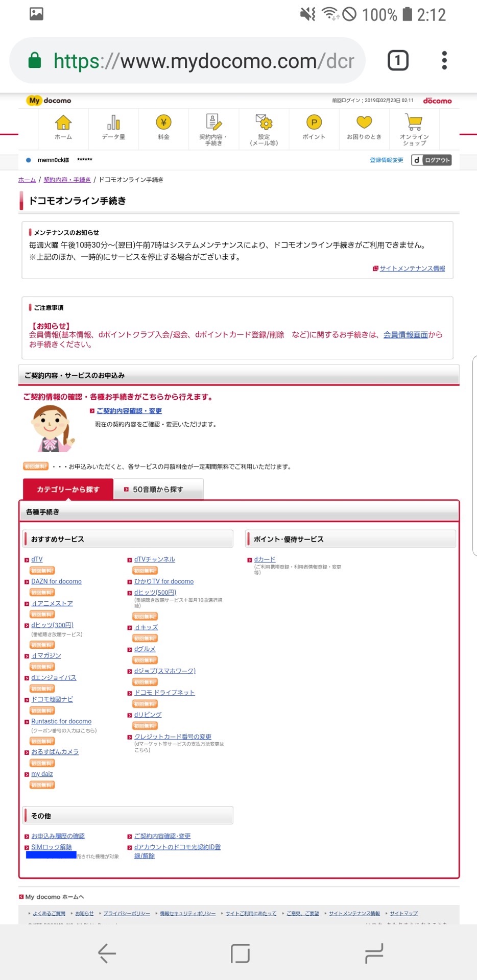Tap the My docomo logo

tap(49, 101)
